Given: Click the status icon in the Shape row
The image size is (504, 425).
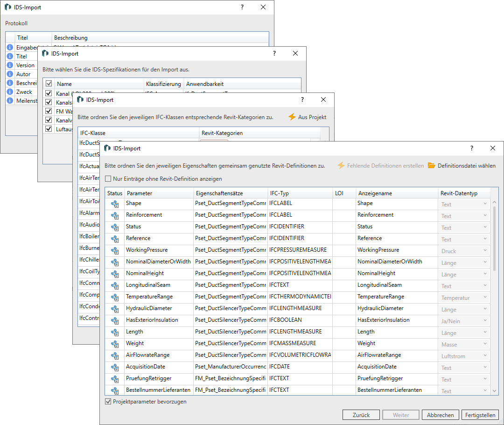Looking at the screenshot, I should (115, 204).
